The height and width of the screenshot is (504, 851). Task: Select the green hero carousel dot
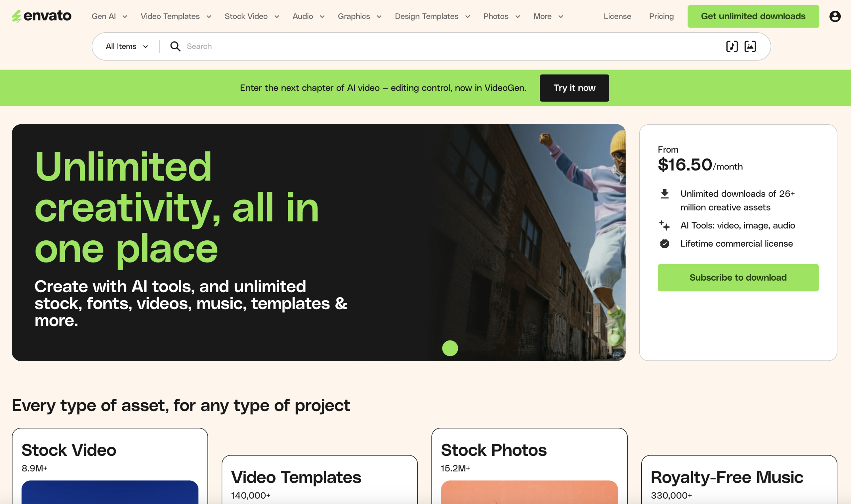[x=450, y=348]
